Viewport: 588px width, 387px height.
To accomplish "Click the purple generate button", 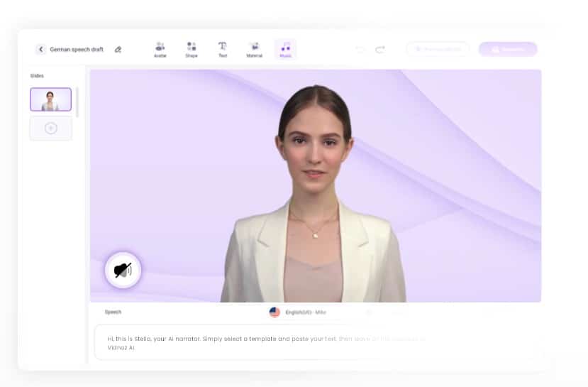I will click(508, 49).
